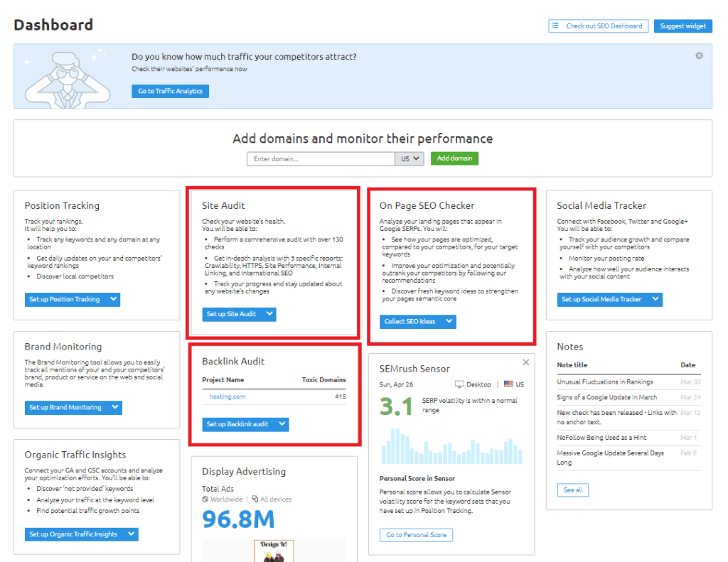
Task: Open note Unusual Fluctuations in Rankings
Action: coord(604,382)
